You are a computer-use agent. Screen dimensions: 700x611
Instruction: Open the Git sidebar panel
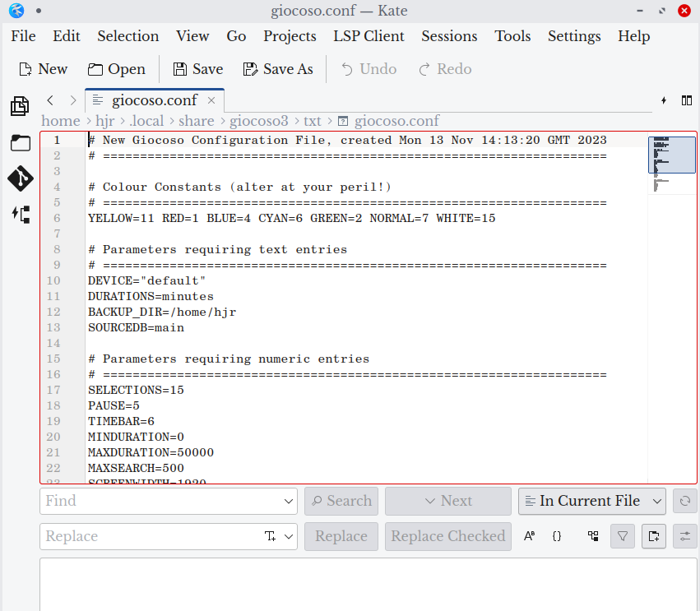(20, 178)
